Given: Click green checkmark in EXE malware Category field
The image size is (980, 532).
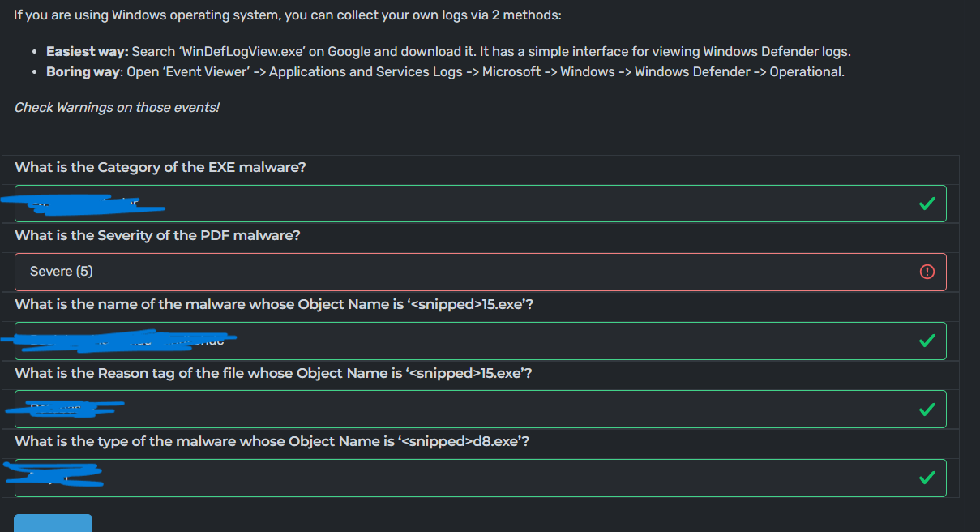Looking at the screenshot, I should tap(927, 203).
